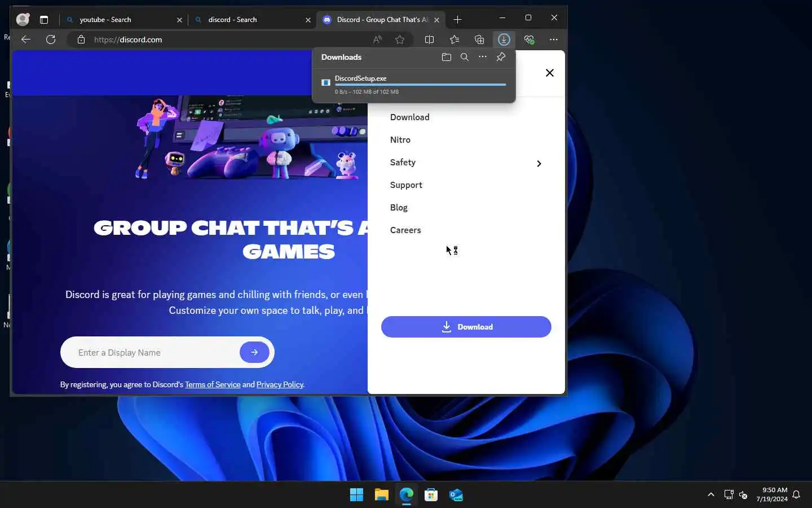812x508 pixels.
Task: Close the discord - Search tab
Action: 308,20
